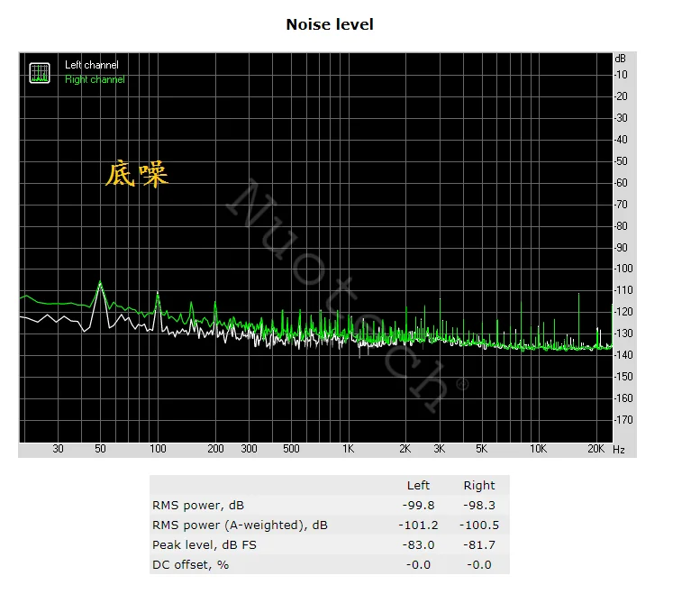Viewport: 700px width, 603px height.
Task: Click the 500 Hz axis label
Action: pos(292,449)
